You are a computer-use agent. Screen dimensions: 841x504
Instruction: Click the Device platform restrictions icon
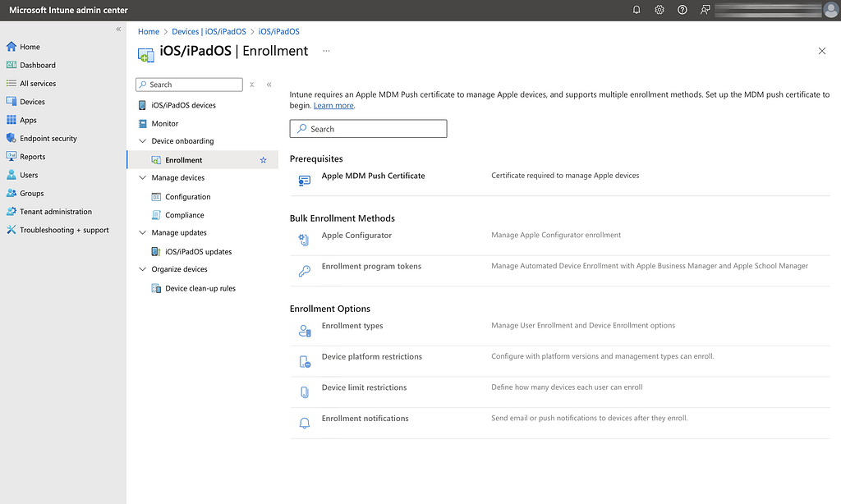(x=304, y=362)
